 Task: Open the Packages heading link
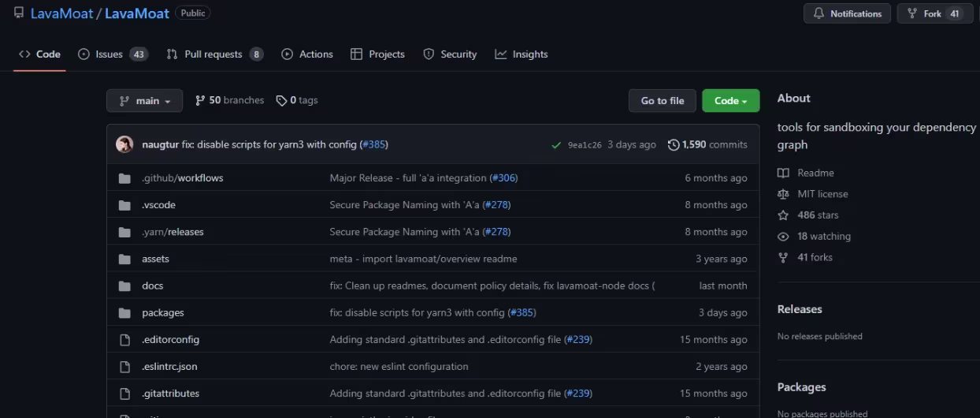[x=802, y=387]
